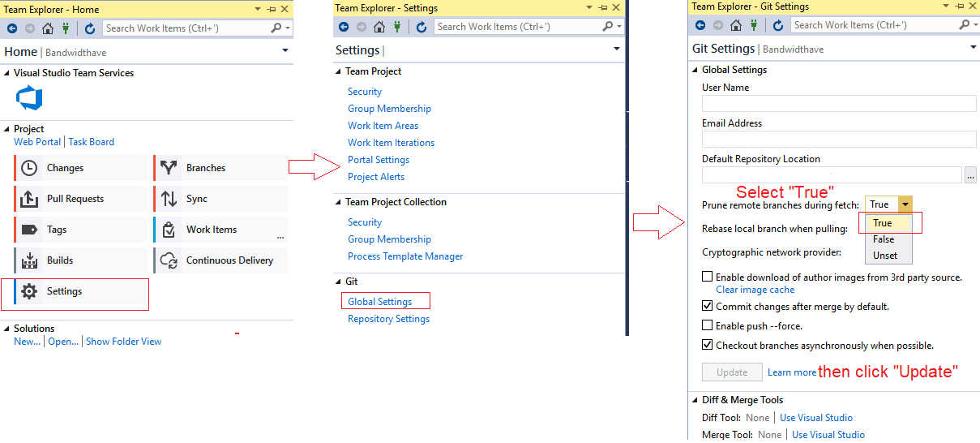Open Prune remote branches dropdown arrow

tap(905, 204)
